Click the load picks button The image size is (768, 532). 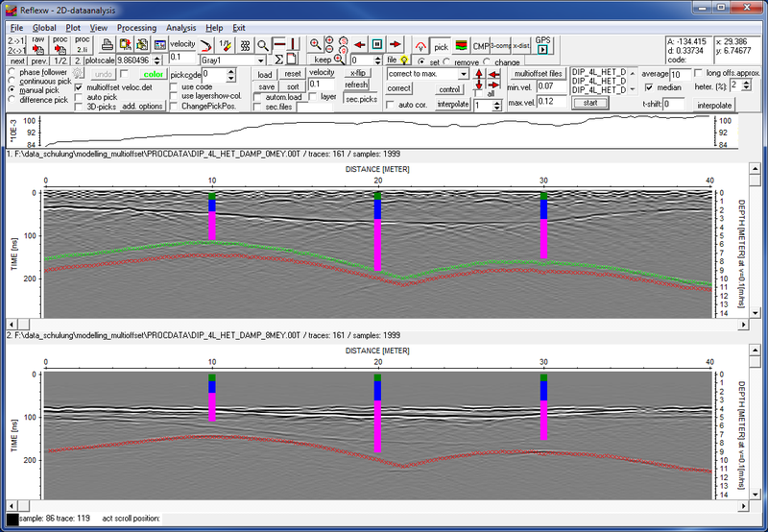tap(265, 75)
